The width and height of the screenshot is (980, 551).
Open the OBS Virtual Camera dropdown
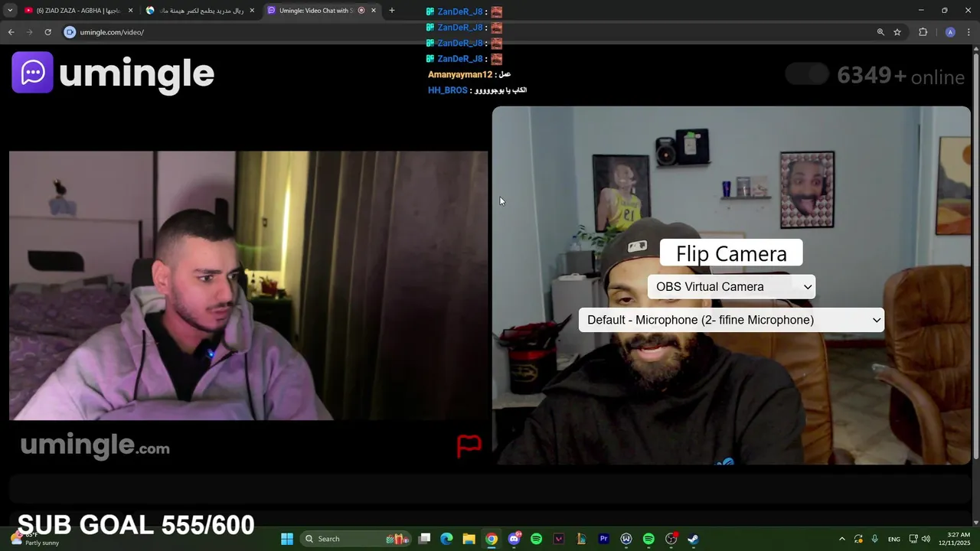coord(731,286)
